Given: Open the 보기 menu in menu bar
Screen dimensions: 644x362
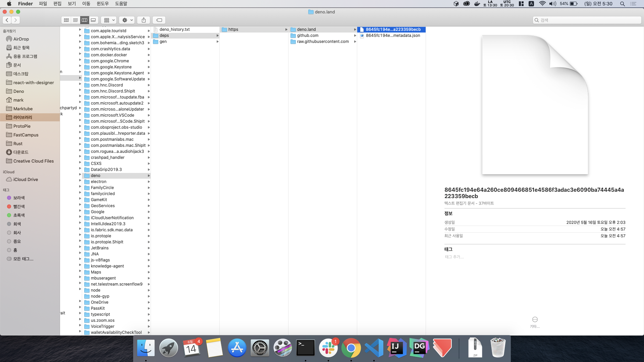Looking at the screenshot, I should [x=72, y=4].
